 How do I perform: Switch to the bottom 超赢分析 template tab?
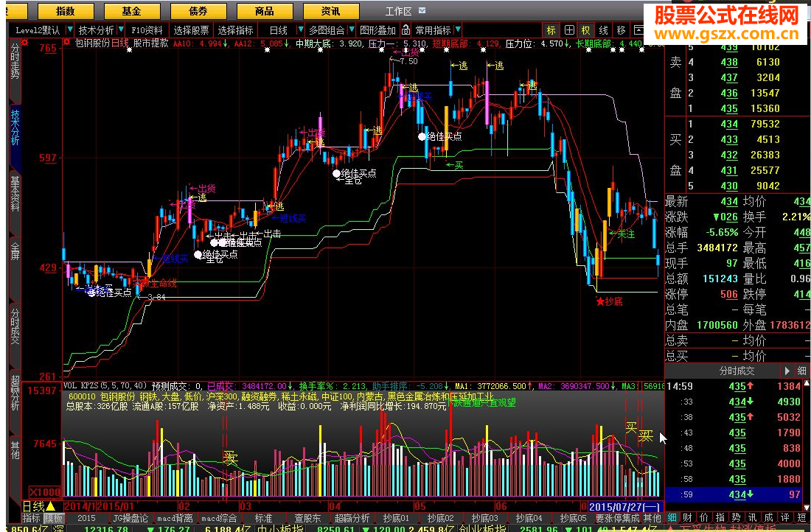pos(352,518)
